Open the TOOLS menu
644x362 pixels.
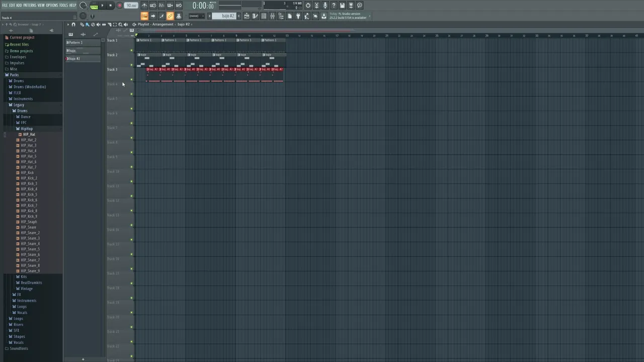63,5
